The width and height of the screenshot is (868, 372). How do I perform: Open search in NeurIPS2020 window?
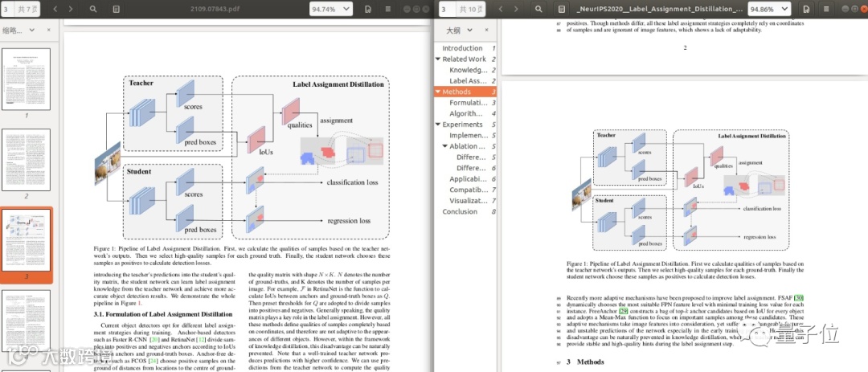538,9
